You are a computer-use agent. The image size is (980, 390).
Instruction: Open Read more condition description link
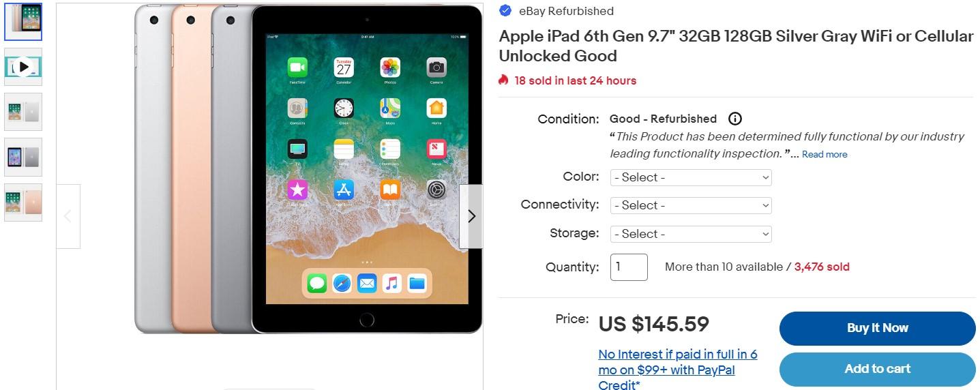pyautogui.click(x=825, y=155)
